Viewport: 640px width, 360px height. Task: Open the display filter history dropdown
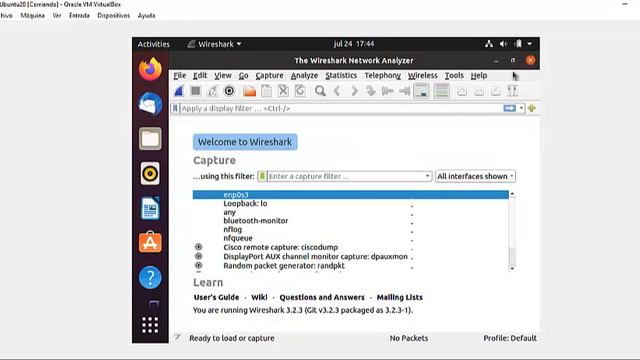(521, 109)
